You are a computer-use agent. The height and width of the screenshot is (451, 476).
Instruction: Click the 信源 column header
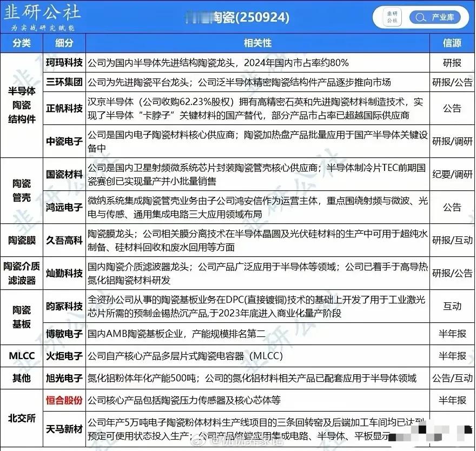pyautogui.click(x=452, y=43)
